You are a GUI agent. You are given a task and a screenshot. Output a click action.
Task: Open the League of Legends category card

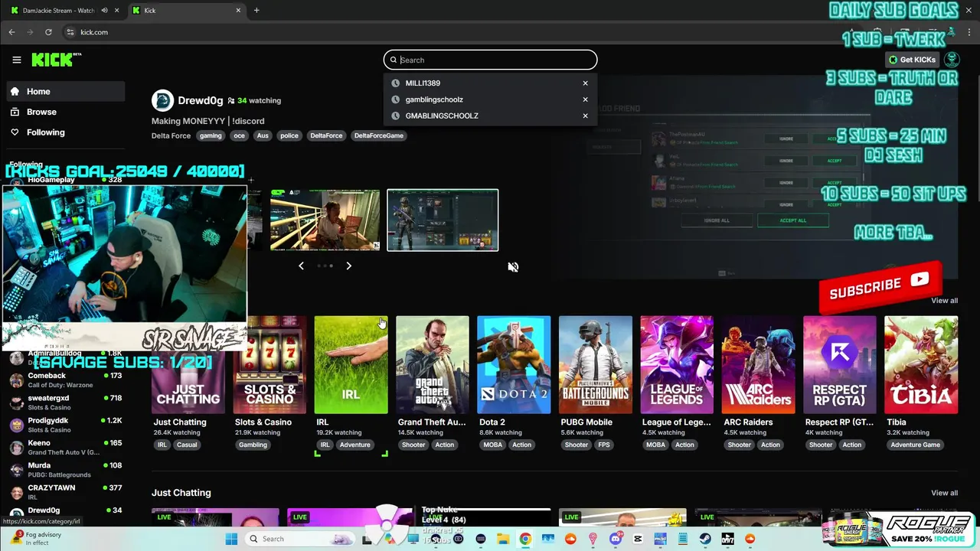click(677, 365)
